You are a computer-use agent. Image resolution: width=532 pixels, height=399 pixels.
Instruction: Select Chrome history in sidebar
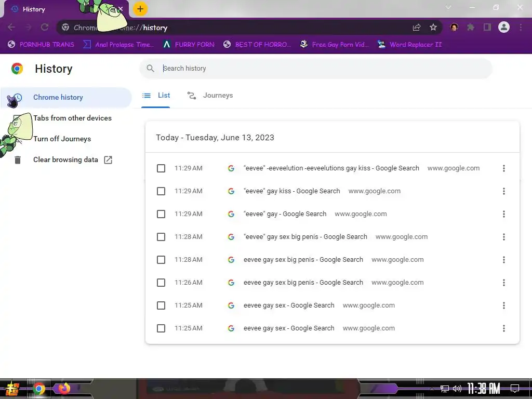pos(66,97)
